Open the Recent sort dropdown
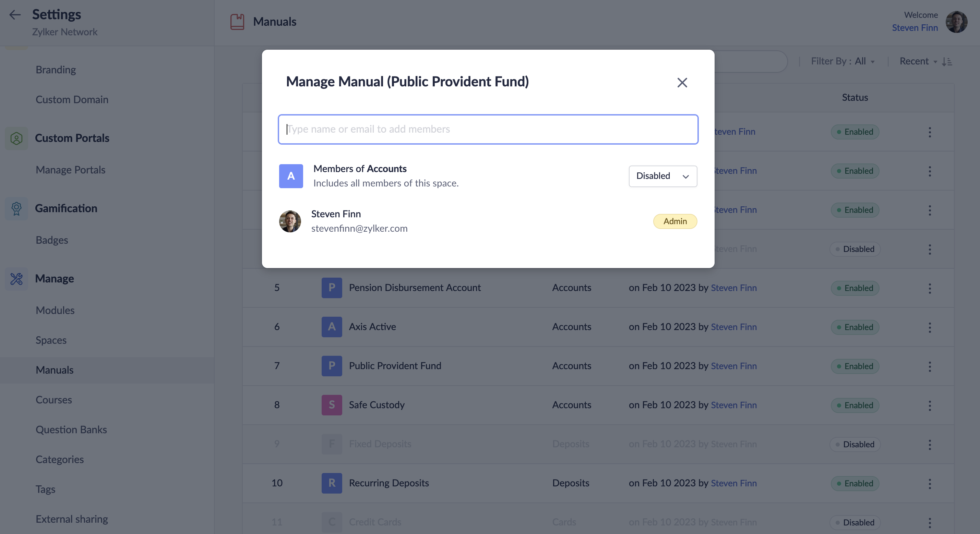Screen dimensions: 980x534 pos(918,61)
